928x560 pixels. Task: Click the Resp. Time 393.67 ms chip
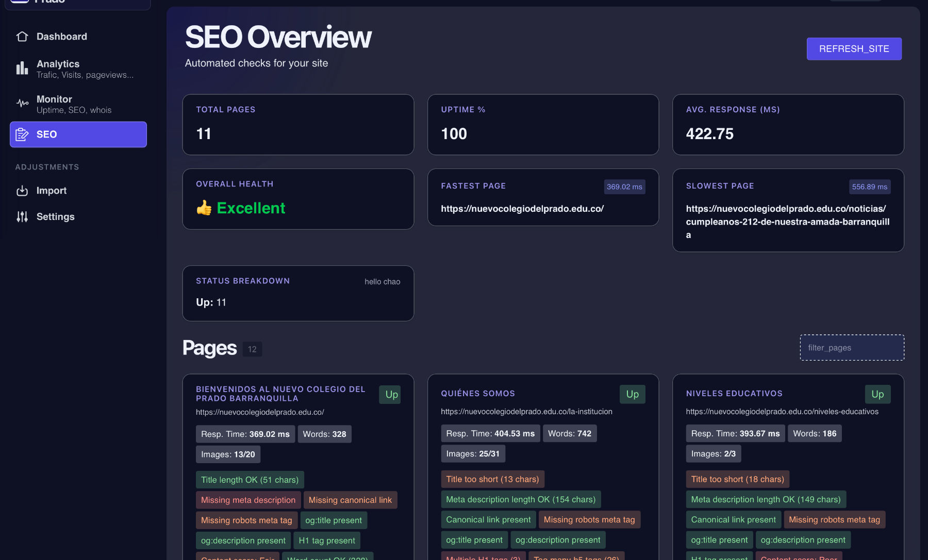click(735, 434)
